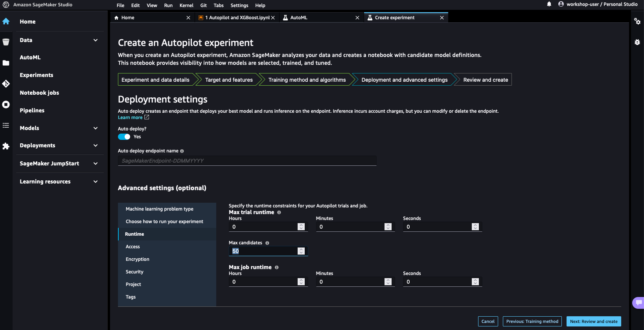Open the Data bucket icon in activity bar
The height and width of the screenshot is (330, 644).
(x=6, y=42)
